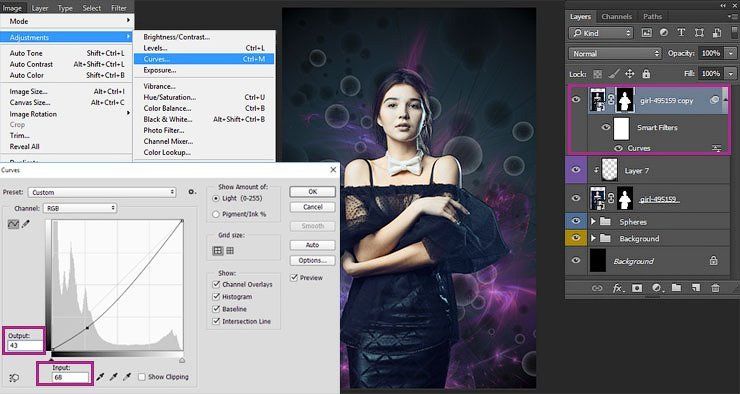Hide the Smart Filters eye
The height and width of the screenshot is (394, 740).
(x=605, y=127)
